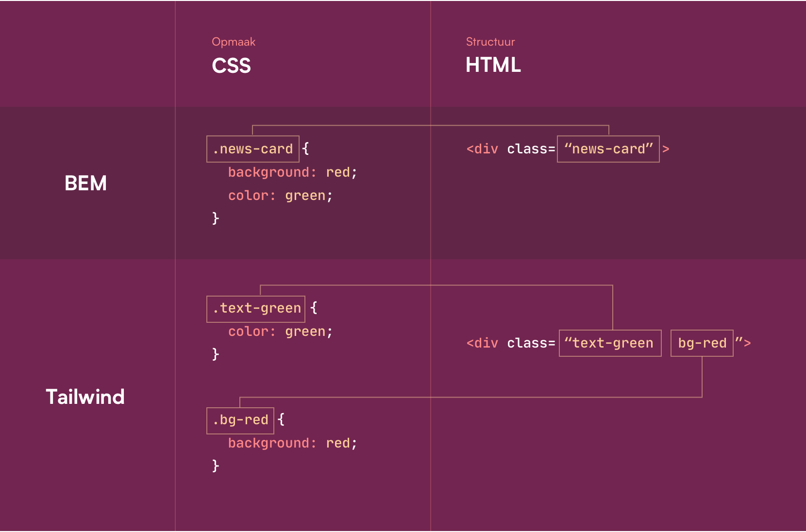The image size is (806, 532).
Task: Click '<div class=' in the BEM row
Action: point(511,149)
